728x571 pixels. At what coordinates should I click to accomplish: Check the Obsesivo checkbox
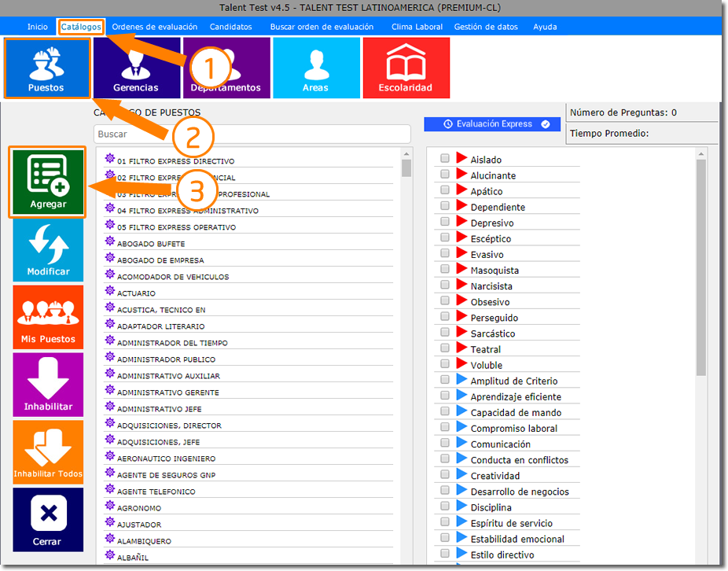click(445, 300)
